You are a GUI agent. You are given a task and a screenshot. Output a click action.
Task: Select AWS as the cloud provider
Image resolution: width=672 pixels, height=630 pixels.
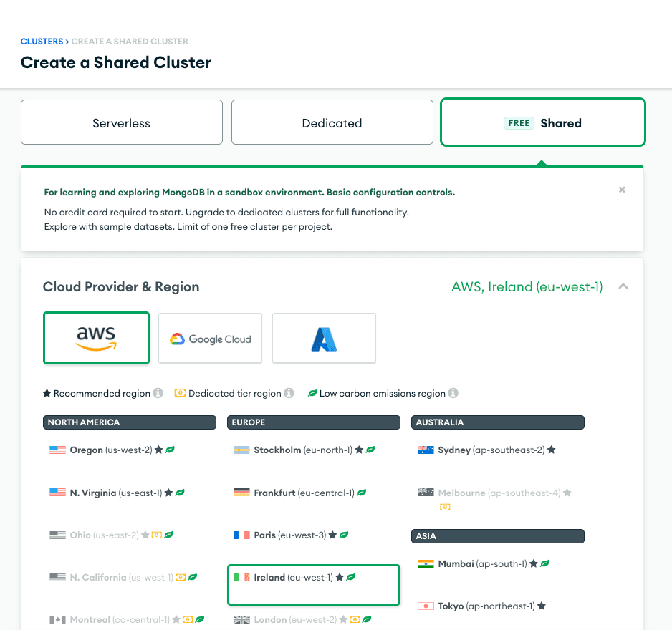pos(96,337)
